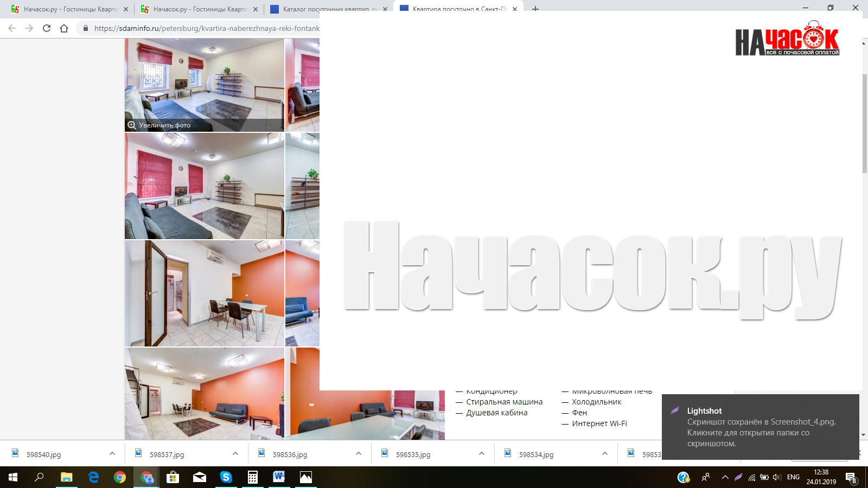Select the amenity text Стиральная машина

tap(504, 402)
